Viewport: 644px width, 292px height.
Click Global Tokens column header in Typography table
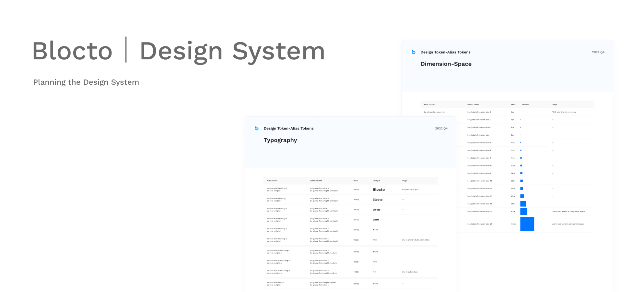pos(316,181)
